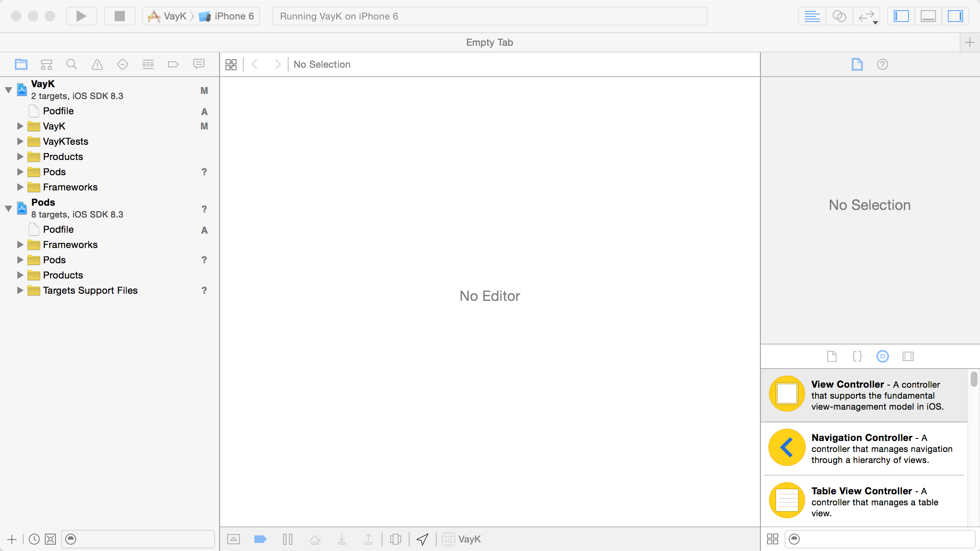Toggle the Utilities panel visibility
Image resolution: width=980 pixels, height=551 pixels.
tap(955, 16)
